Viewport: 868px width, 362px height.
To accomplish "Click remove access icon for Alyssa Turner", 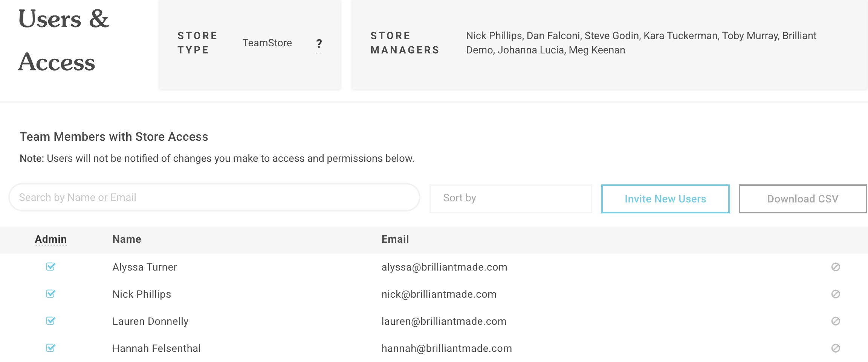I will point(836,267).
